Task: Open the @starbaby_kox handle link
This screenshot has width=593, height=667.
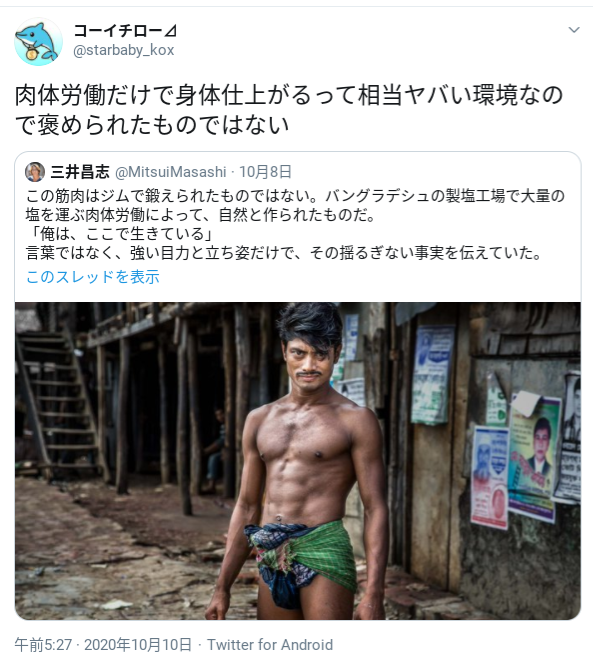Action: [124, 50]
